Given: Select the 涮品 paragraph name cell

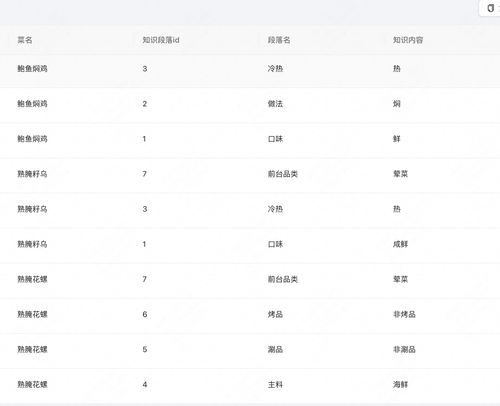Looking at the screenshot, I should (x=275, y=349).
